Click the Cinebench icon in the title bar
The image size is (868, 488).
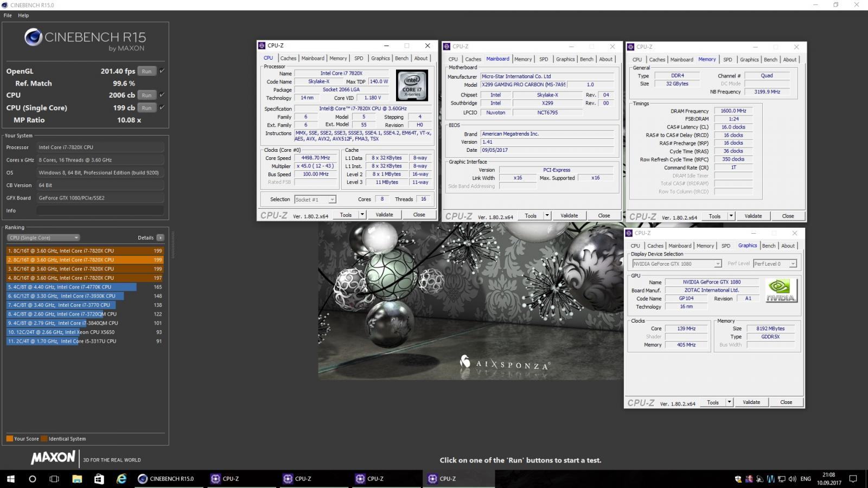pyautogui.click(x=5, y=5)
